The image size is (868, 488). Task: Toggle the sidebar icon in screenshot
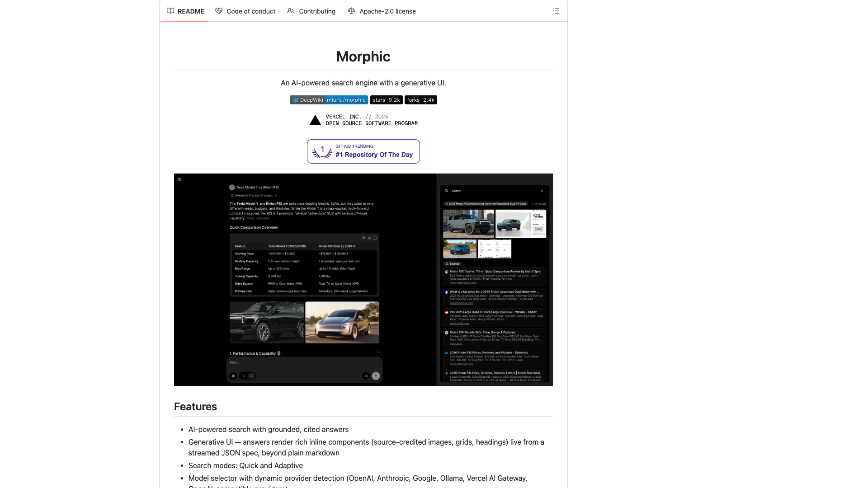[180, 179]
